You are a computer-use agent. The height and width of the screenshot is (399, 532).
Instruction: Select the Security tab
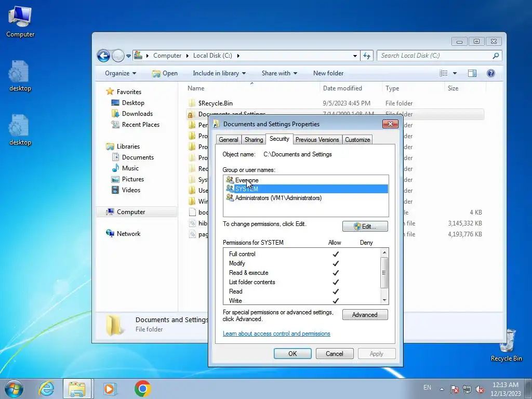coord(279,139)
